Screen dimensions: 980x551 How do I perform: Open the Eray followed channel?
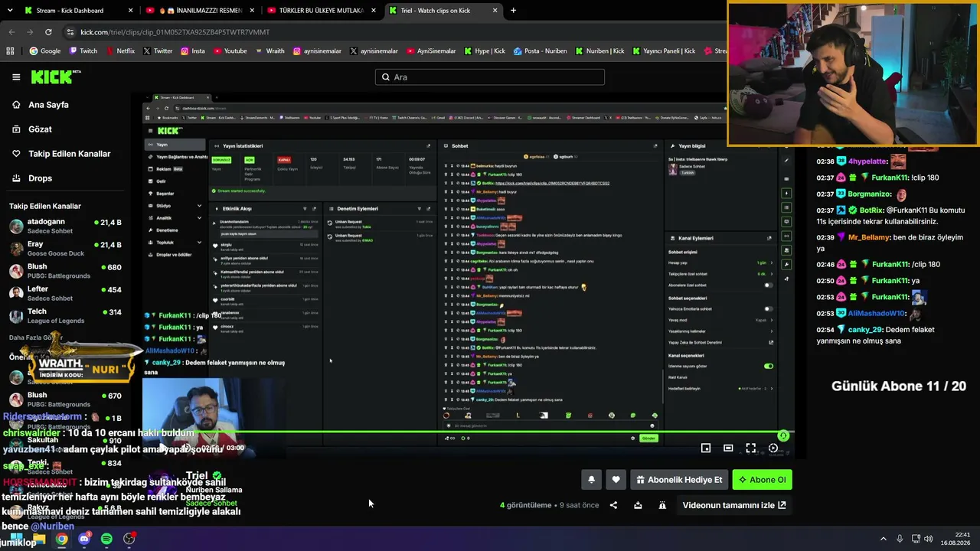point(65,249)
